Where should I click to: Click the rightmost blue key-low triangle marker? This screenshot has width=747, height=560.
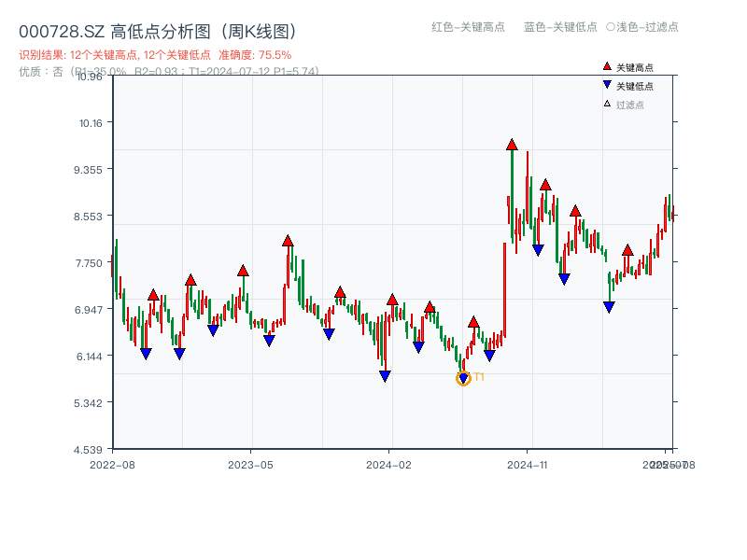pyautogui.click(x=609, y=307)
